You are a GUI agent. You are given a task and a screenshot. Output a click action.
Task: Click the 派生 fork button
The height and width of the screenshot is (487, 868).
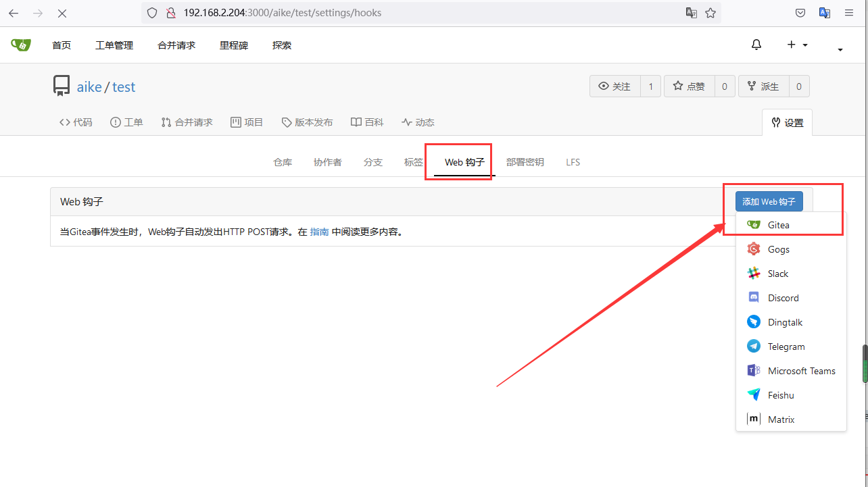coord(764,86)
